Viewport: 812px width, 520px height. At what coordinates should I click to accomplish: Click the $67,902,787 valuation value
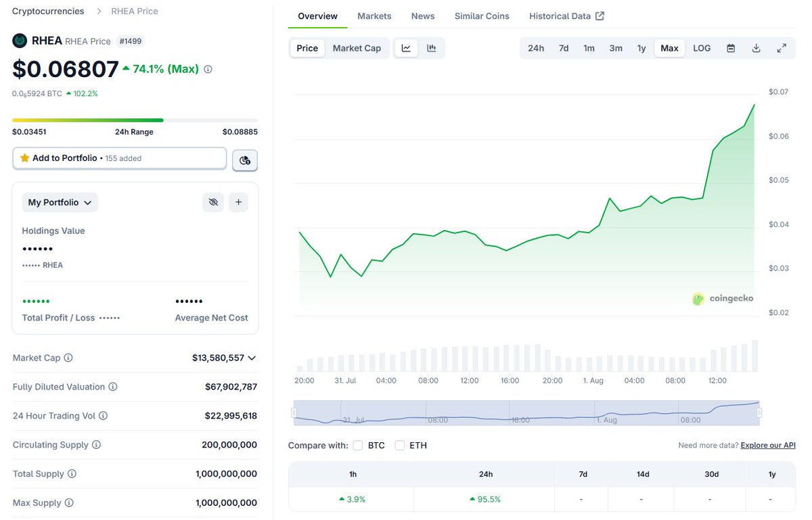(231, 387)
